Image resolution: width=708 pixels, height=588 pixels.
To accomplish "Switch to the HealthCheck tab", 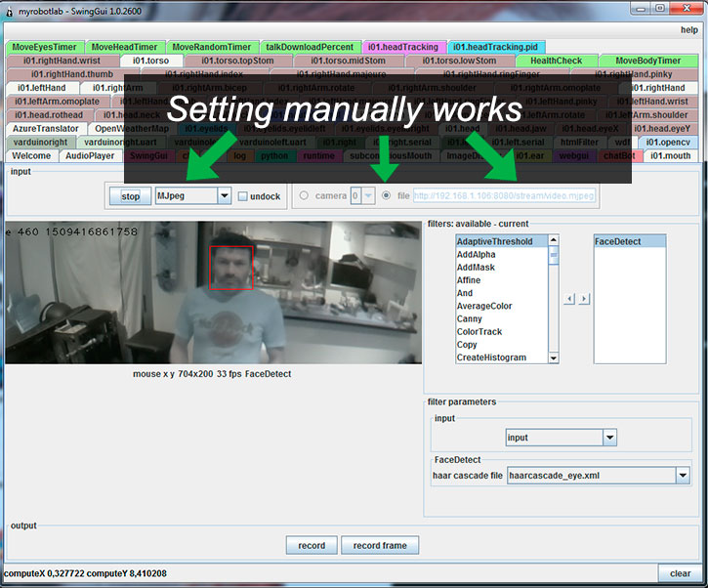I will tap(557, 61).
